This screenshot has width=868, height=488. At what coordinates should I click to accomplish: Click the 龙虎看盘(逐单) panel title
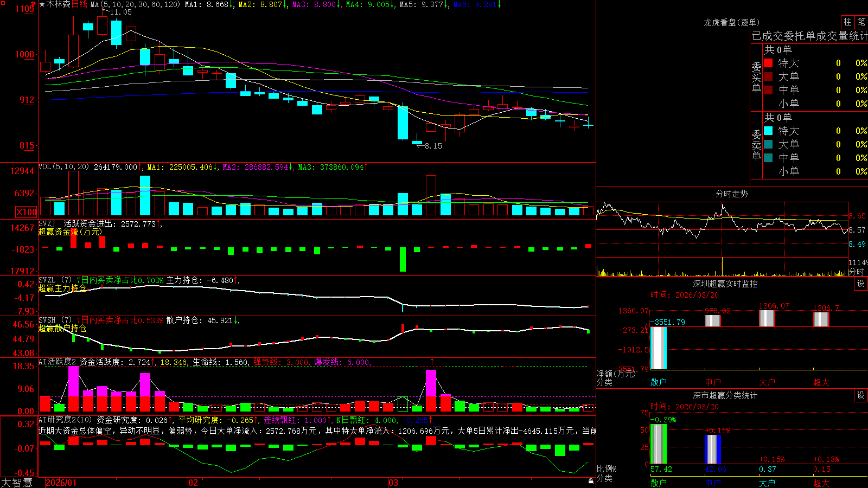[x=731, y=22]
